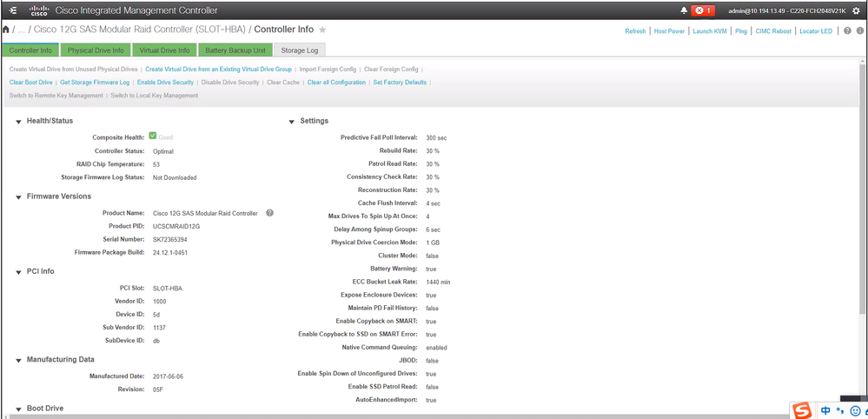868x419 pixels.
Task: Open help question mark in toolbar
Action: (x=847, y=31)
